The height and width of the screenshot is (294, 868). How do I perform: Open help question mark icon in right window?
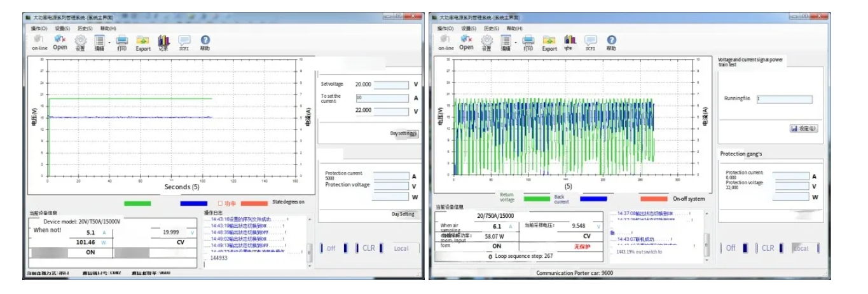(611, 41)
